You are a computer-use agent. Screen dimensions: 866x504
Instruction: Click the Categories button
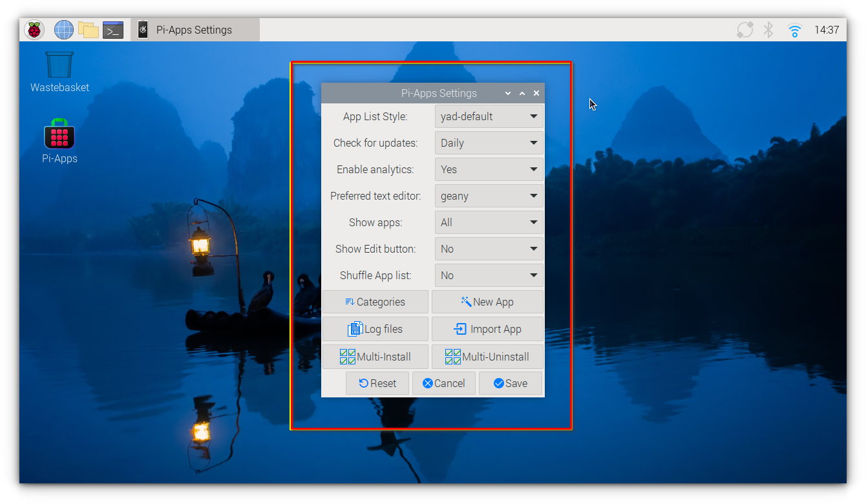(375, 302)
